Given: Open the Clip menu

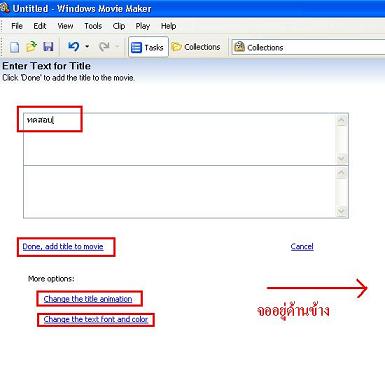Looking at the screenshot, I should [119, 26].
